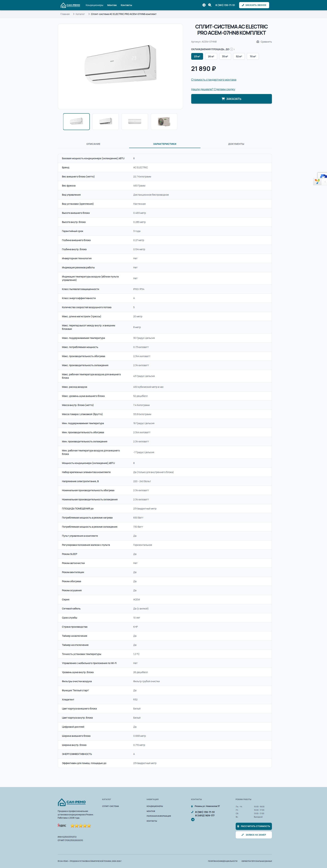327x868 pixels.
Task: Switch to the ДОКУМЕНТЫ tab
Action: 236,144
